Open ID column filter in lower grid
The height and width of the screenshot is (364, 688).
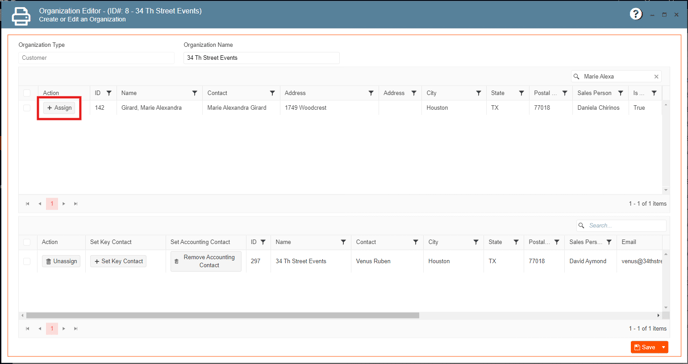click(263, 242)
